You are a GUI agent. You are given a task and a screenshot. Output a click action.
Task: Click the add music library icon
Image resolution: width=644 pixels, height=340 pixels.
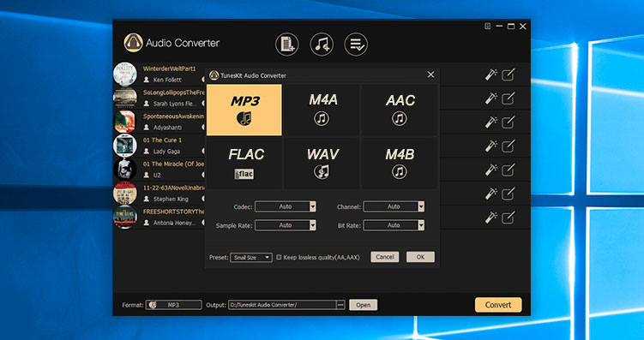(322, 45)
